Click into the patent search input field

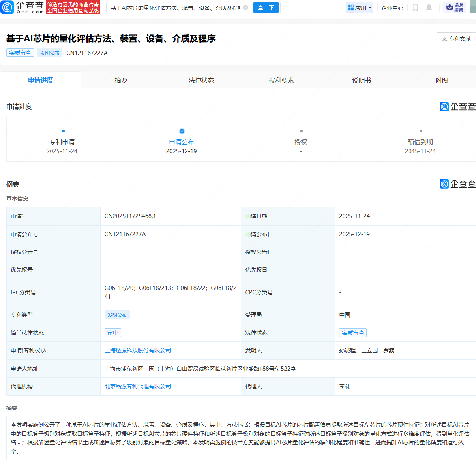(175, 8)
